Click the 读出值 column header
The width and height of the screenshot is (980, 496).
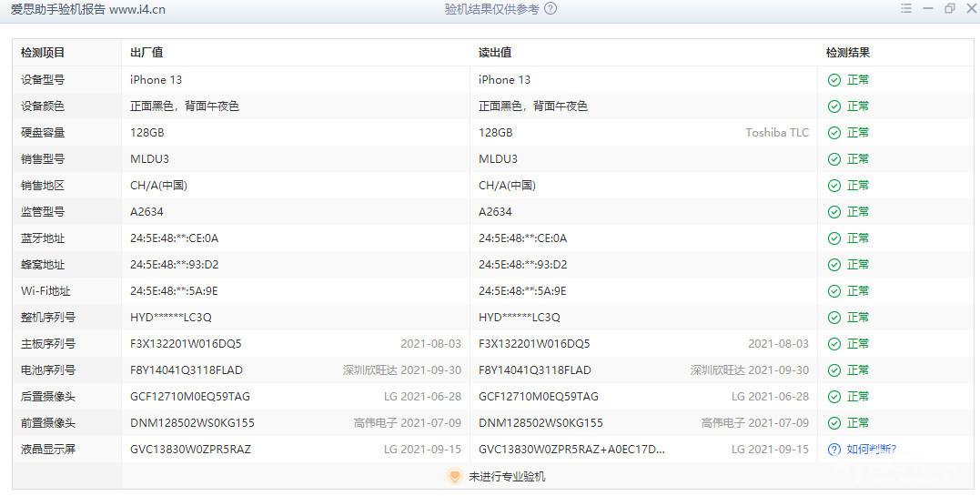click(x=495, y=53)
